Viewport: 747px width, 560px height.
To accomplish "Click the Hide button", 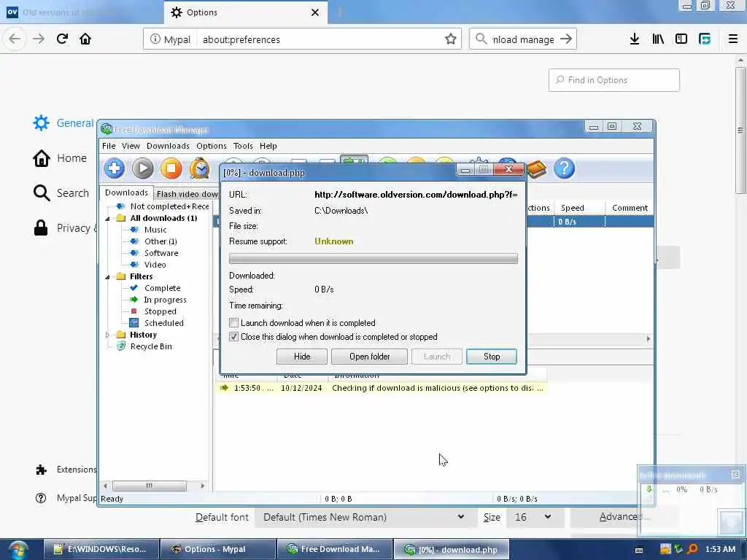I will (301, 357).
